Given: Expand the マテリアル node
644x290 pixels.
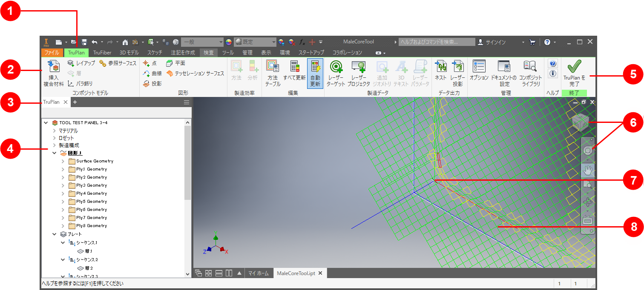Looking at the screenshot, I should 55,131.
